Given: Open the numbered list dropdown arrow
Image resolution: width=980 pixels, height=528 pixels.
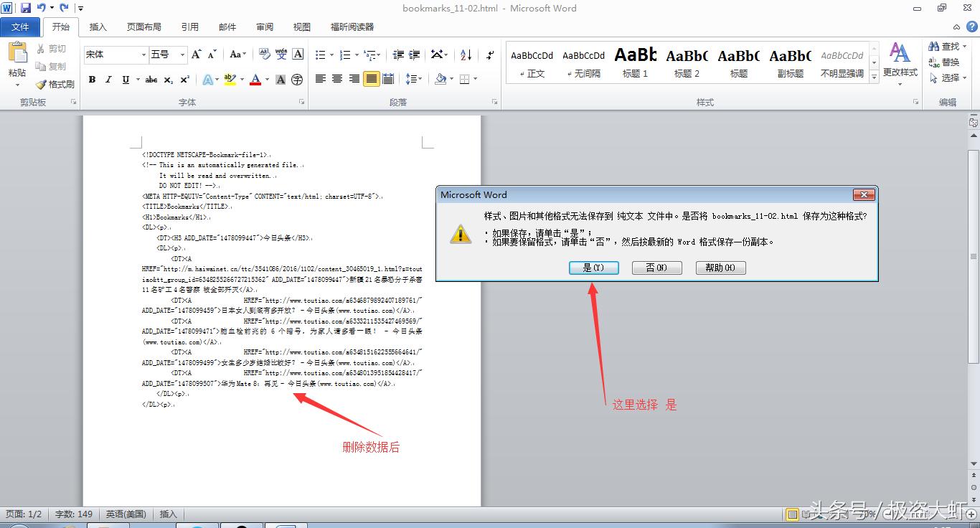Looking at the screenshot, I should coord(355,55).
